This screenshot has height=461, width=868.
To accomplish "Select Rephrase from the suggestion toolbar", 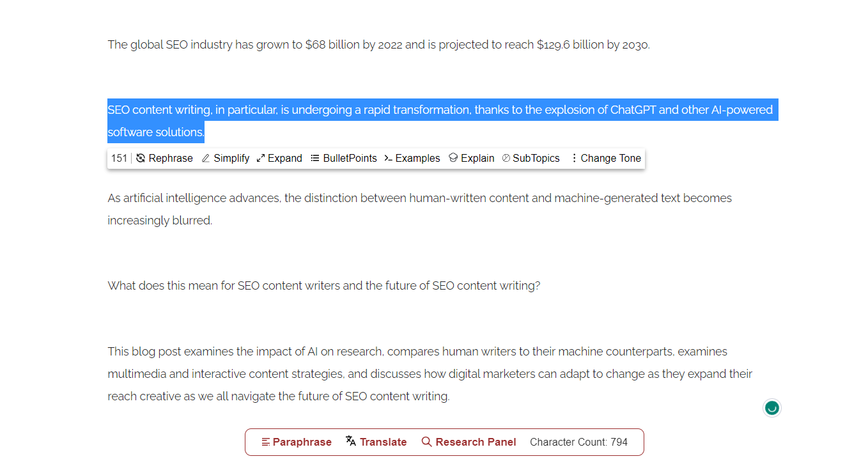I will click(170, 158).
